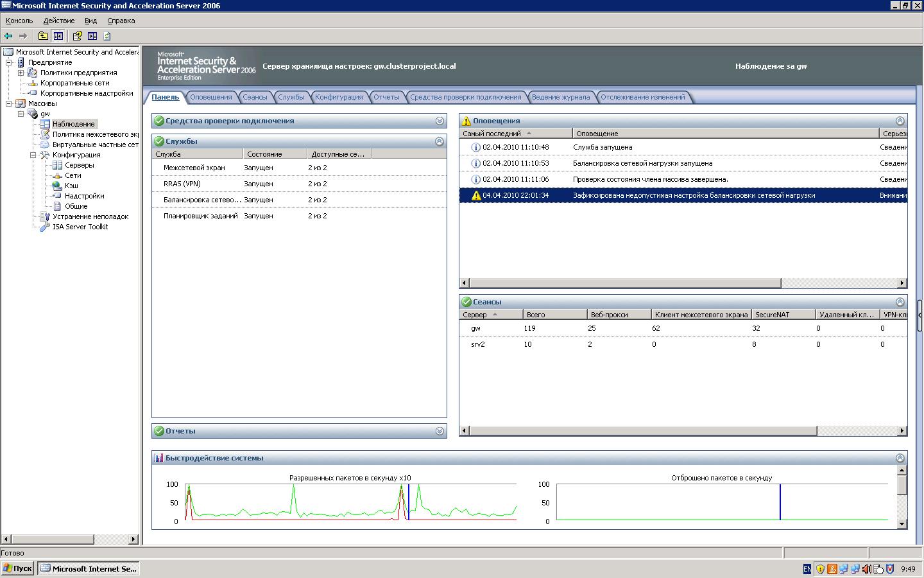924x578 pixels.
Task: Click the orange Java icon in system tray
Action: pos(832,569)
